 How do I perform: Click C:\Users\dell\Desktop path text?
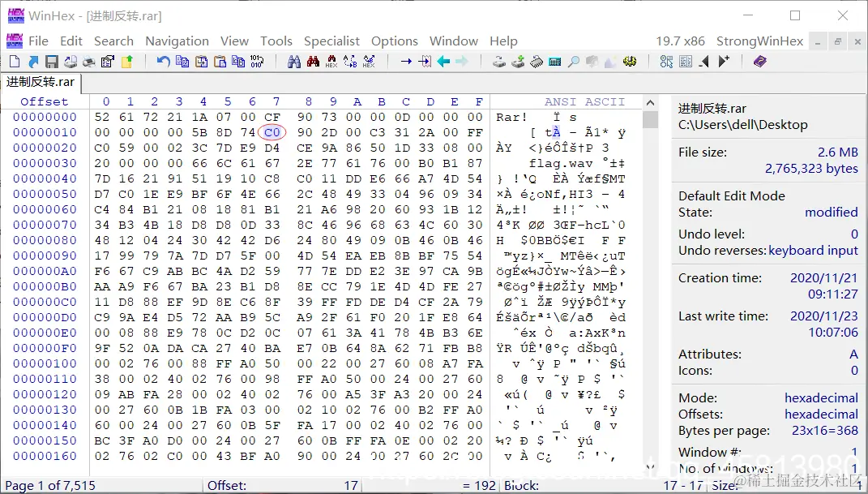[x=743, y=125]
